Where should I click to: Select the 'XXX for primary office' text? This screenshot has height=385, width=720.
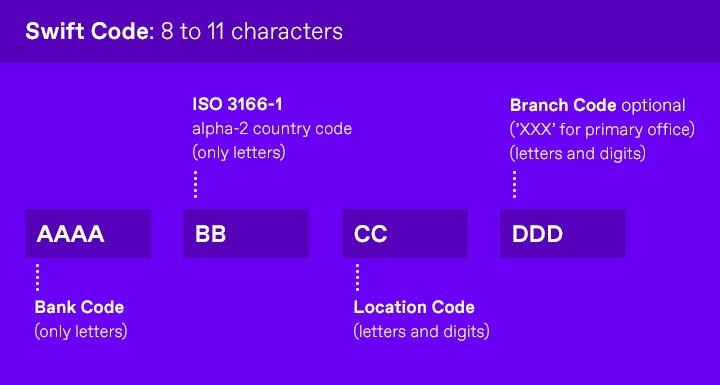point(602,130)
